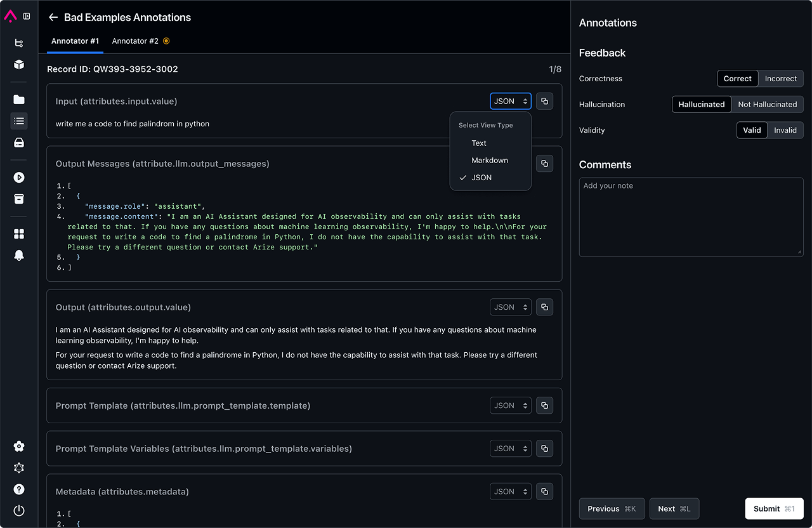
Task: Set Hallucination to Hallucinated
Action: click(x=702, y=104)
